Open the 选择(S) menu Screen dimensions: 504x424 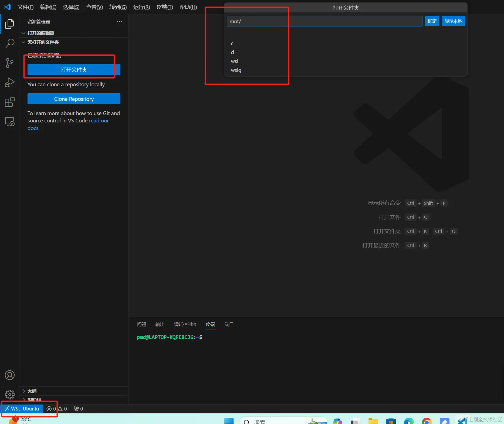71,7
